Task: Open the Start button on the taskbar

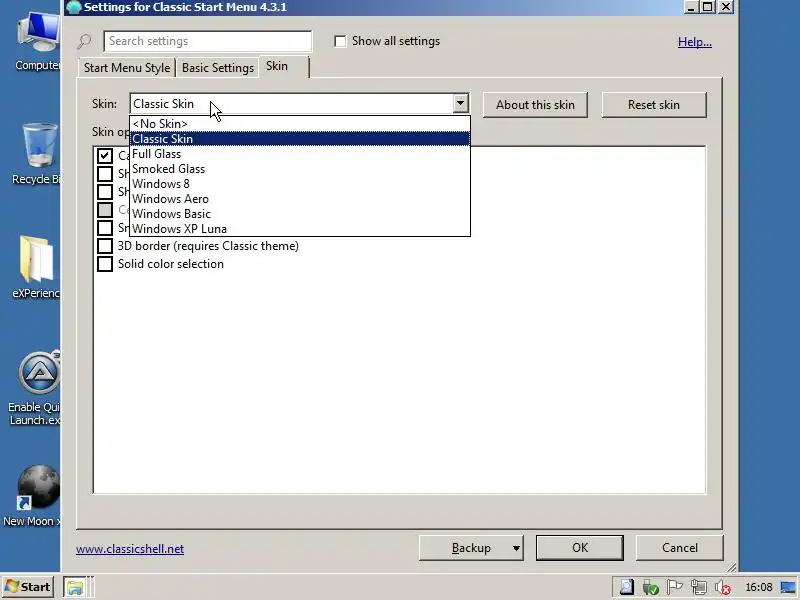Action: tap(29, 587)
